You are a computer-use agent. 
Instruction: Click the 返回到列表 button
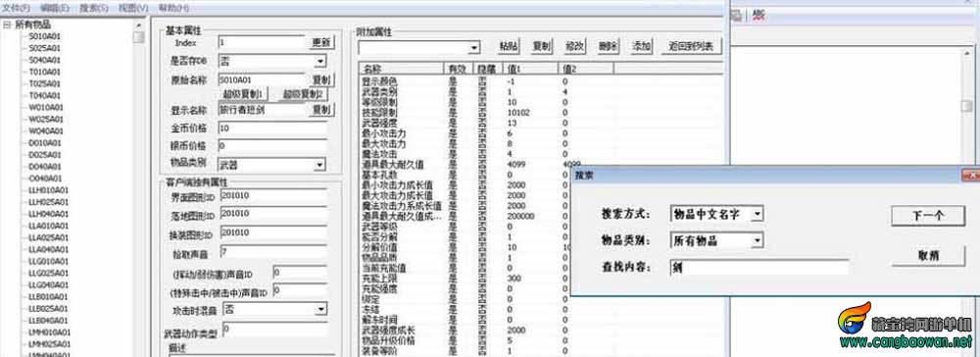[x=691, y=46]
